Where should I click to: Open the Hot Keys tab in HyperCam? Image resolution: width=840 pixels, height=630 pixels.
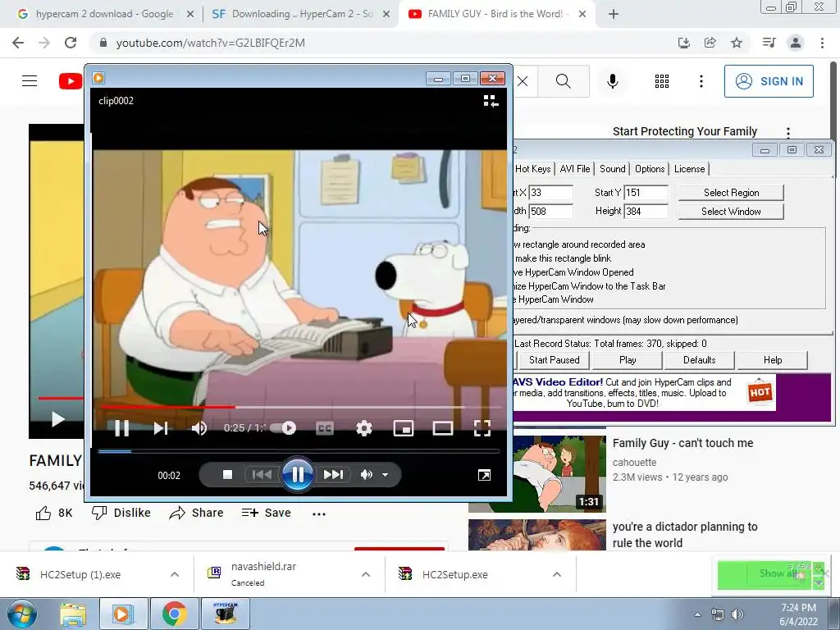click(x=532, y=169)
